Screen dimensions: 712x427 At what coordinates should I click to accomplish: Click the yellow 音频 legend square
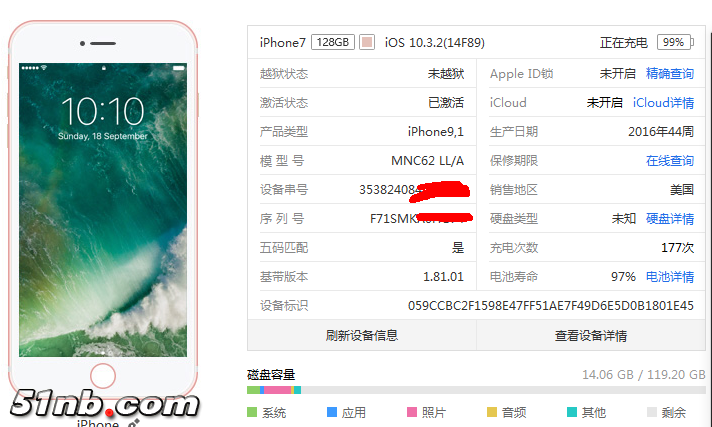492,412
